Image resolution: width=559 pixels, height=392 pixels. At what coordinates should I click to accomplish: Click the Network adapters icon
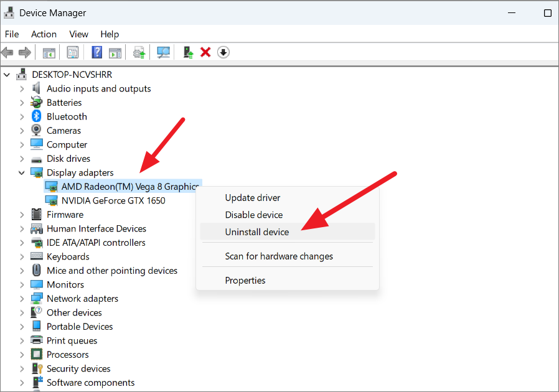(36, 299)
